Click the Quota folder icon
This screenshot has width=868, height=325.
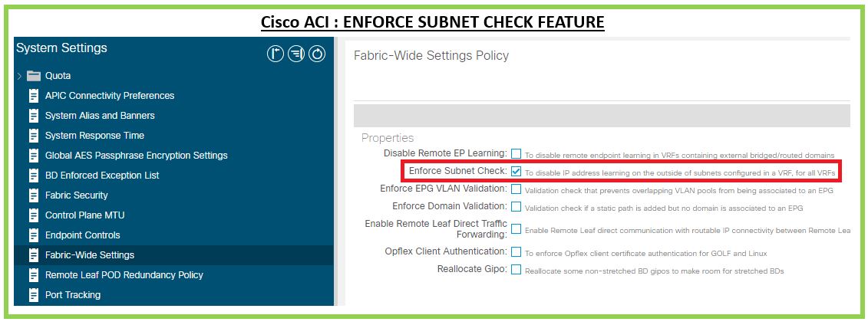click(33, 76)
